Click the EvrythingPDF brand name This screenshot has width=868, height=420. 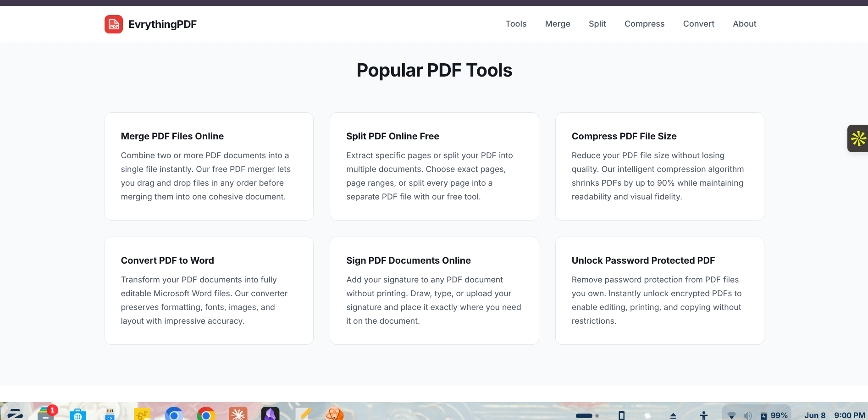click(162, 24)
